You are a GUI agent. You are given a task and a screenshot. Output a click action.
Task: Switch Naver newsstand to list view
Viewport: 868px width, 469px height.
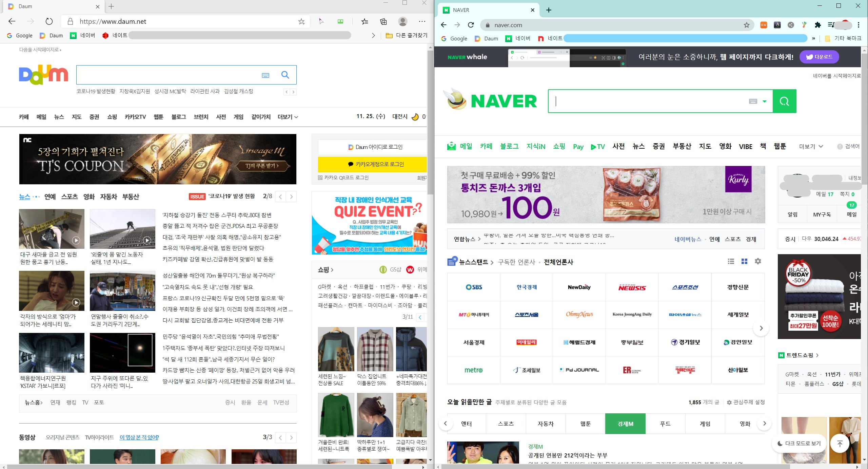tap(731, 261)
